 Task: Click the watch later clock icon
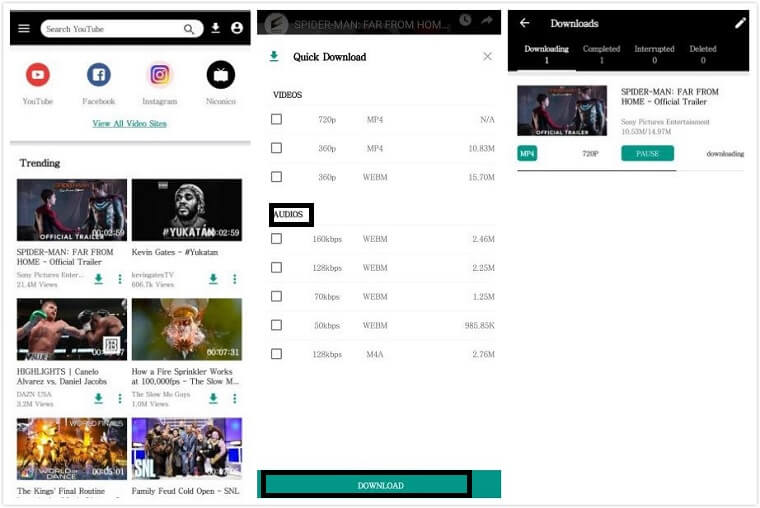point(465,20)
